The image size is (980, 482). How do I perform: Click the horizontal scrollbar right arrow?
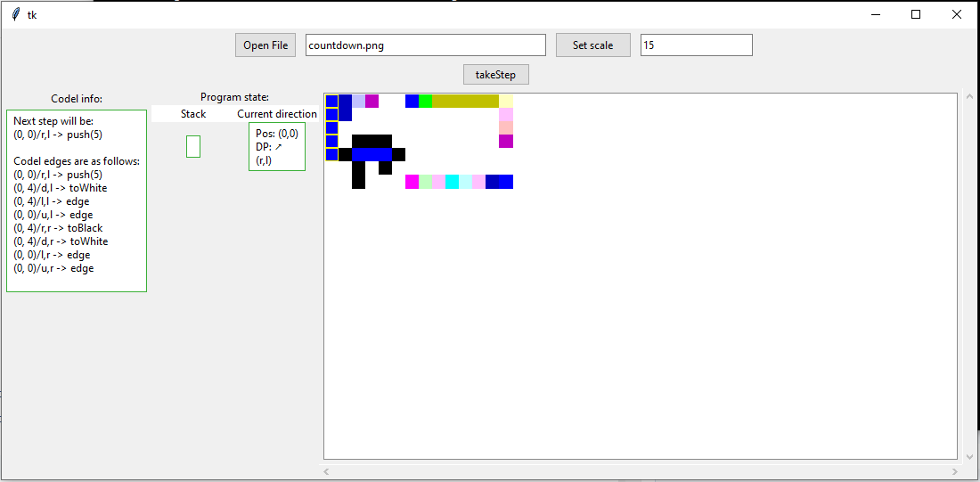(x=955, y=471)
